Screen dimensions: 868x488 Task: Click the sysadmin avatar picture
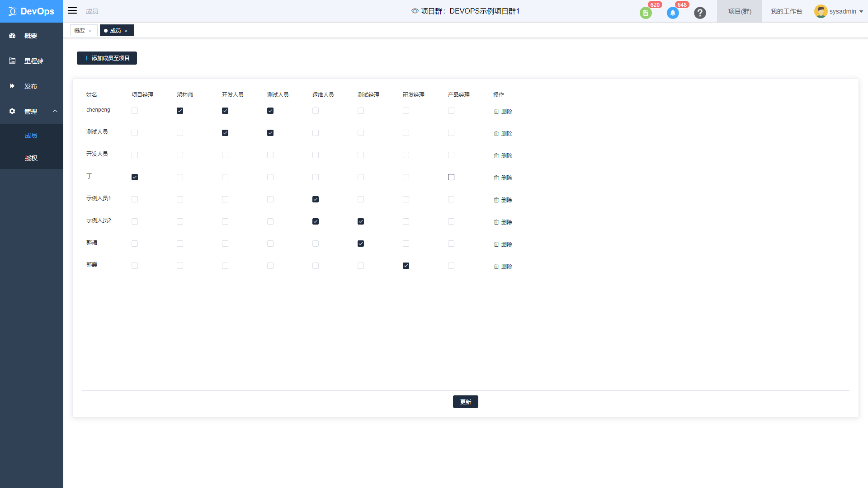point(821,11)
